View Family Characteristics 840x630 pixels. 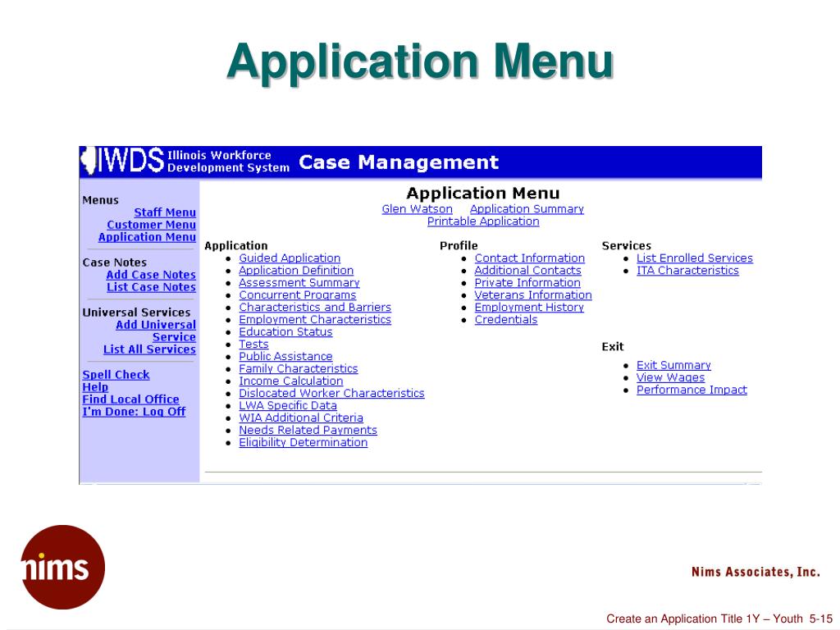tap(299, 368)
